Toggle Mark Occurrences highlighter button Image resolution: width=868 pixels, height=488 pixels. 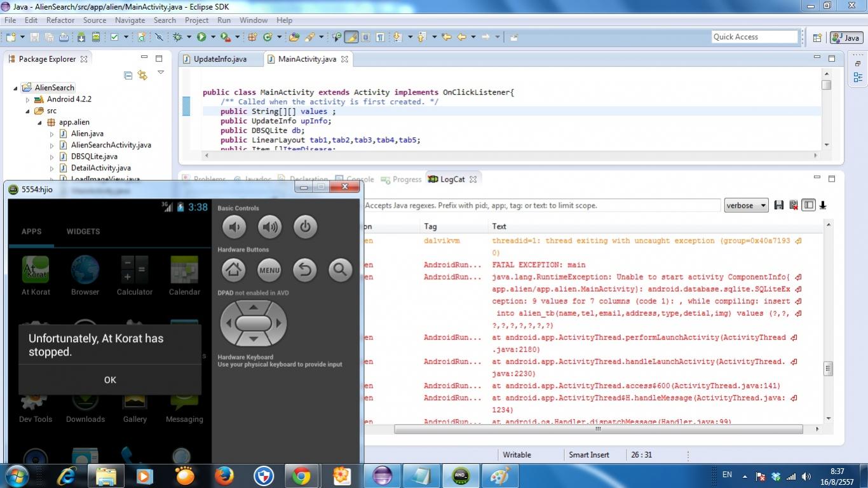tap(351, 37)
